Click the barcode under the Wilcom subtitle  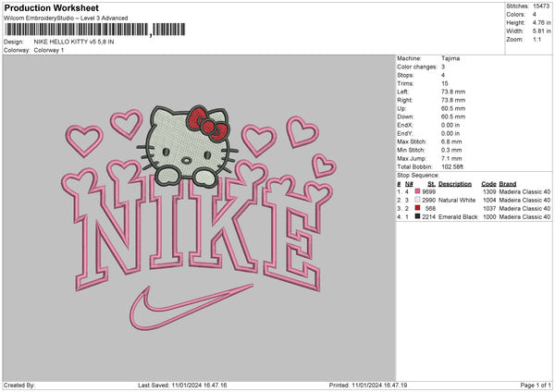[95, 30]
